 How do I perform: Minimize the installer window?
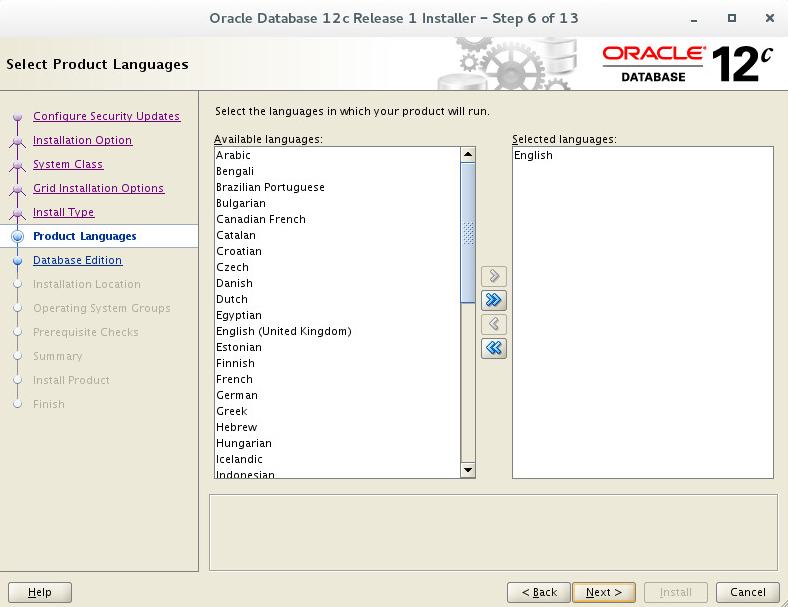pyautogui.click(x=694, y=19)
